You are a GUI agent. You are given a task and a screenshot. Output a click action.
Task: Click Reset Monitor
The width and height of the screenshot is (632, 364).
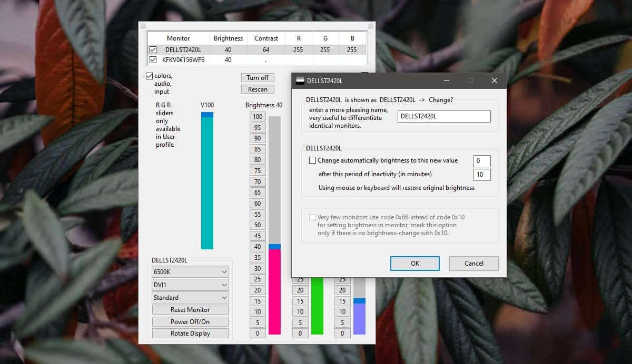click(190, 309)
